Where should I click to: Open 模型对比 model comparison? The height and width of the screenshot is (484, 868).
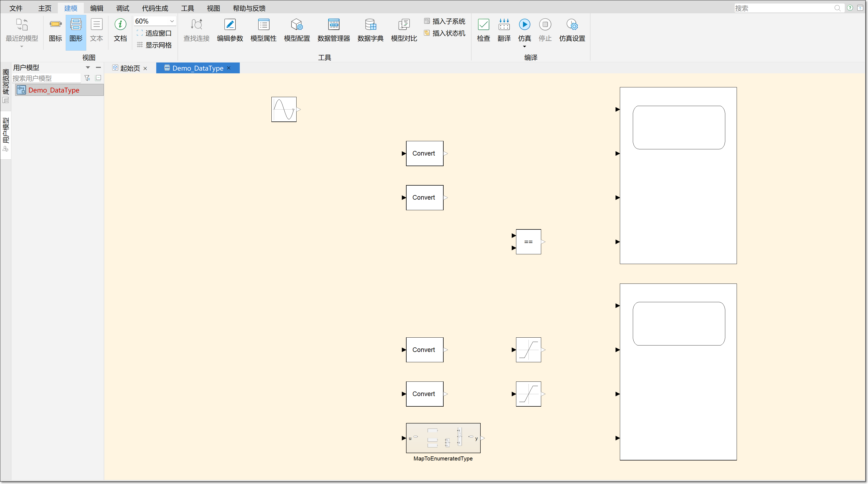[404, 30]
